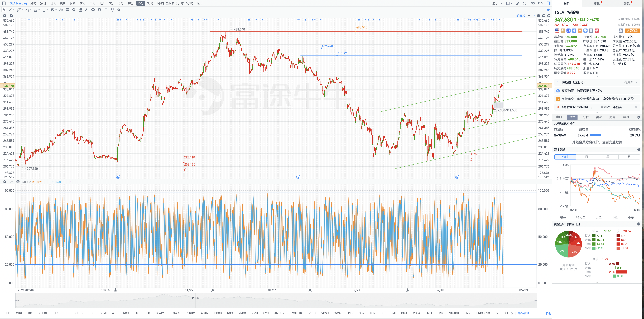
Task: Toggle the left sidebar panel icon
Action: [x=3, y=3]
